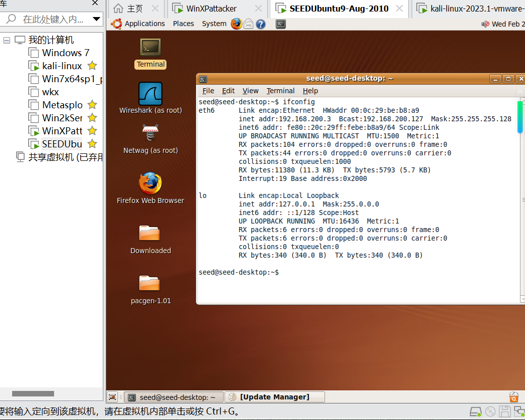Image resolution: width=525 pixels, height=420 pixels.
Task: Click the terminal prompt line at bottom
Action: point(239,272)
